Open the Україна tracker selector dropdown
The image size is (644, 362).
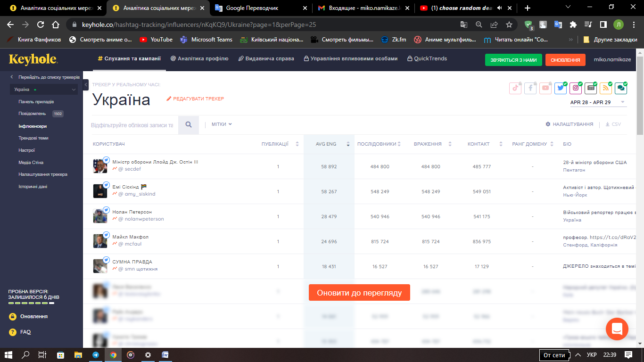pyautogui.click(x=44, y=90)
